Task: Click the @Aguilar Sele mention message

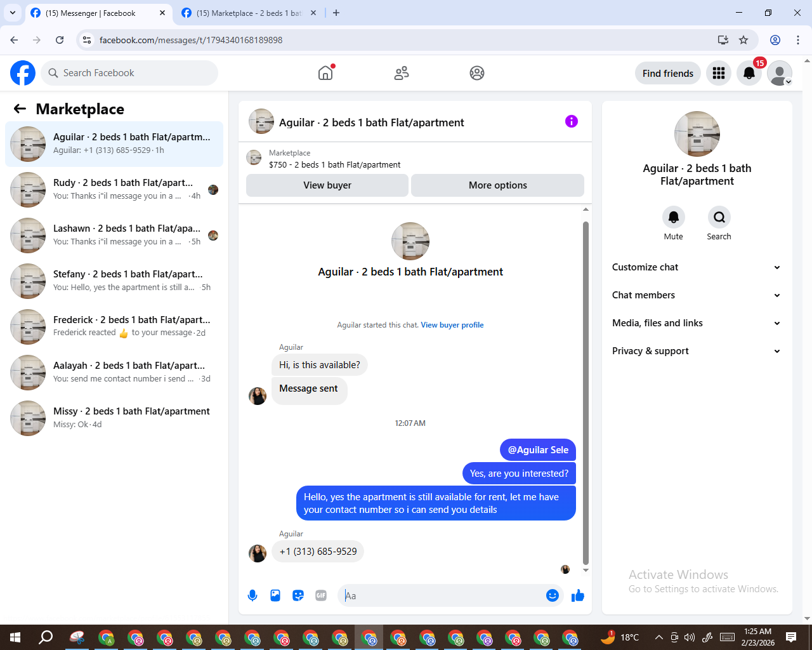Action: [x=538, y=450]
